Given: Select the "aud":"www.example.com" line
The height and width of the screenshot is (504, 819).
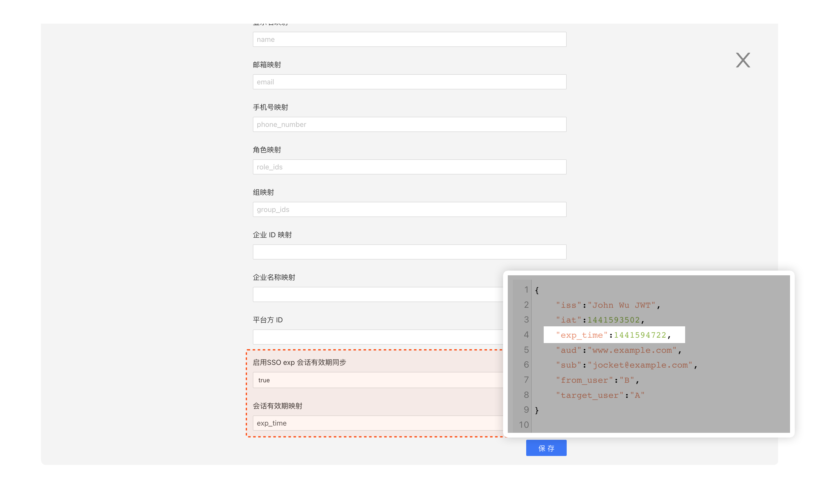Looking at the screenshot, I should [x=618, y=350].
